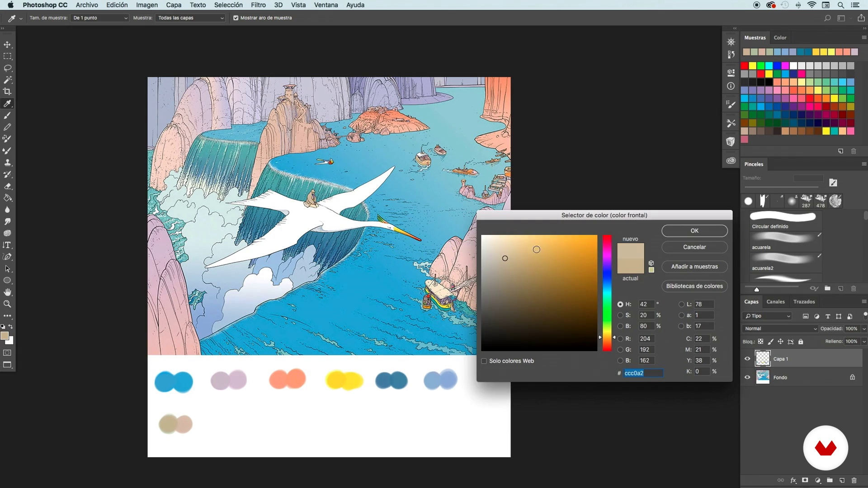Select the Brush tool

pos(7,115)
